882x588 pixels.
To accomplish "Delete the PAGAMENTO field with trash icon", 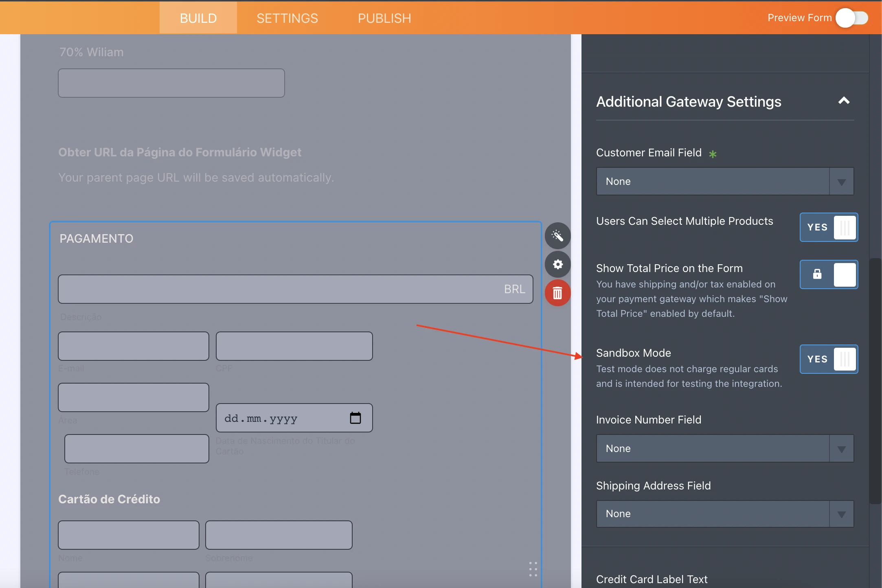I will [557, 293].
